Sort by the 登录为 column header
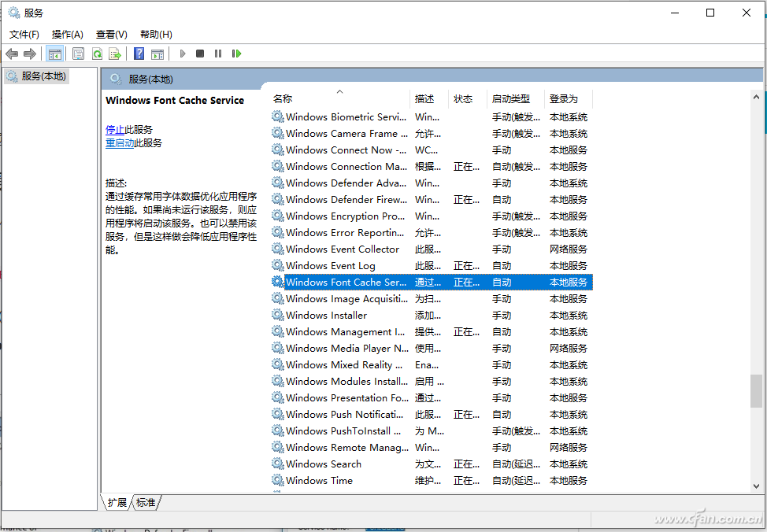Screen dimensions: 767x532 point(569,99)
